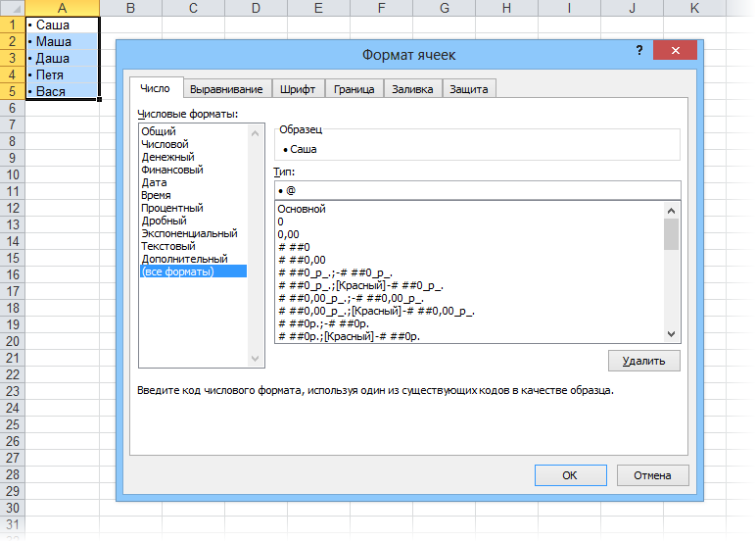Select cell A4 with Петя
Image resolution: width=756 pixels, height=542 pixels.
point(63,74)
